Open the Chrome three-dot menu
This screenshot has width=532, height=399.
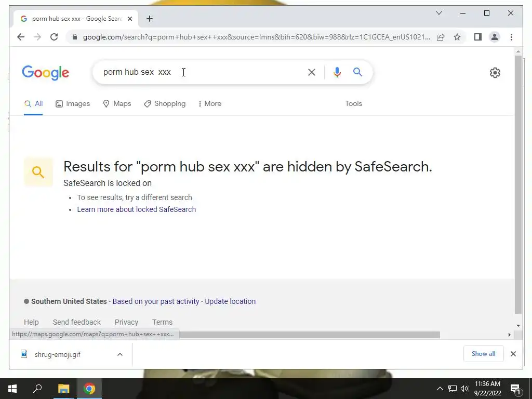click(x=511, y=37)
